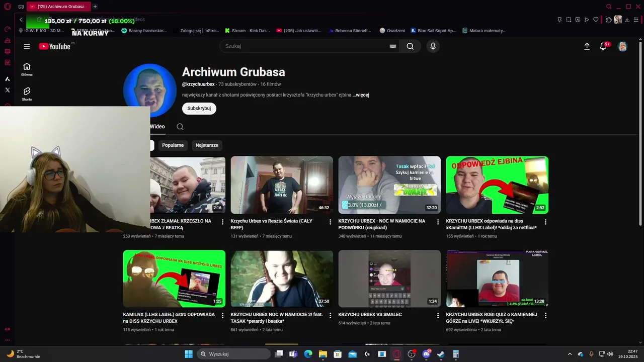The height and width of the screenshot is (362, 644).
Task: Open sidebar three-dots settings at bottom
Action: coord(8,340)
